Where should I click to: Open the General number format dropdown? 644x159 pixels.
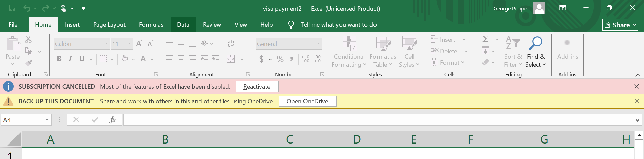pyautogui.click(x=318, y=44)
